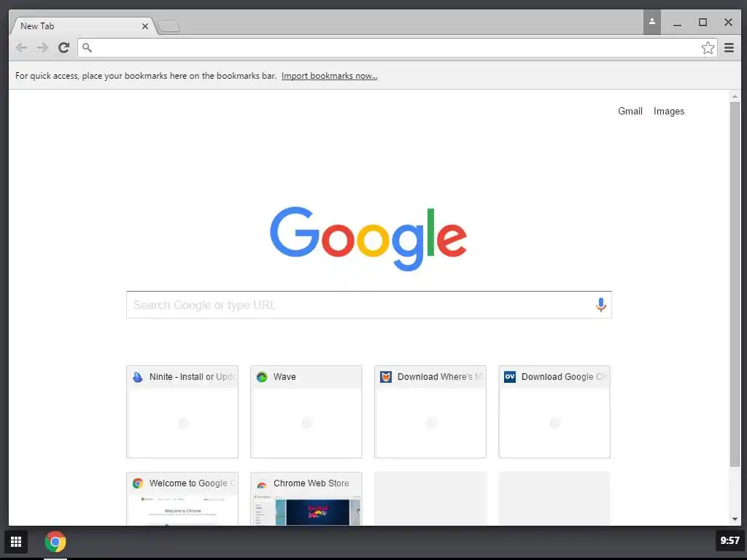The width and height of the screenshot is (747, 560).
Task: Open the status area showing 9:57
Action: coord(729,540)
